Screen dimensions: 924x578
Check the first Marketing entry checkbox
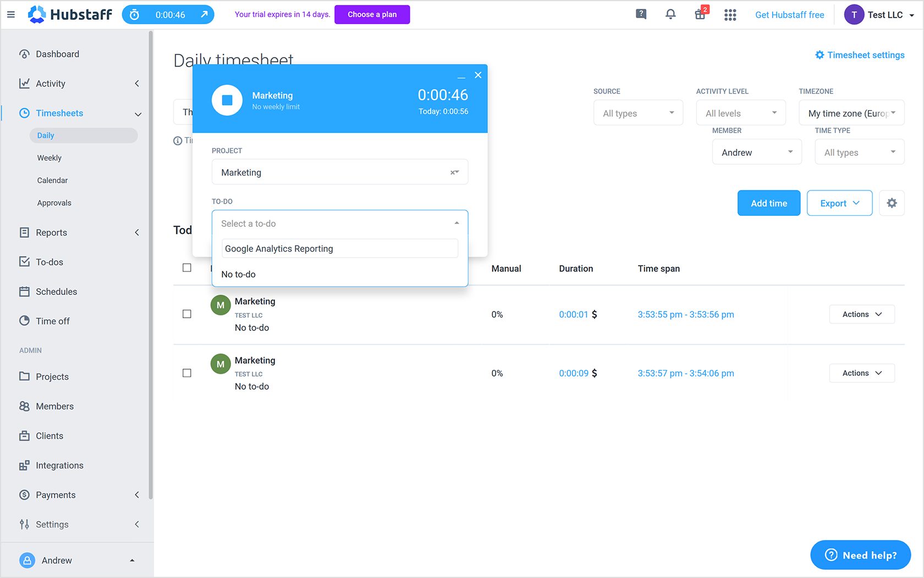[186, 314]
